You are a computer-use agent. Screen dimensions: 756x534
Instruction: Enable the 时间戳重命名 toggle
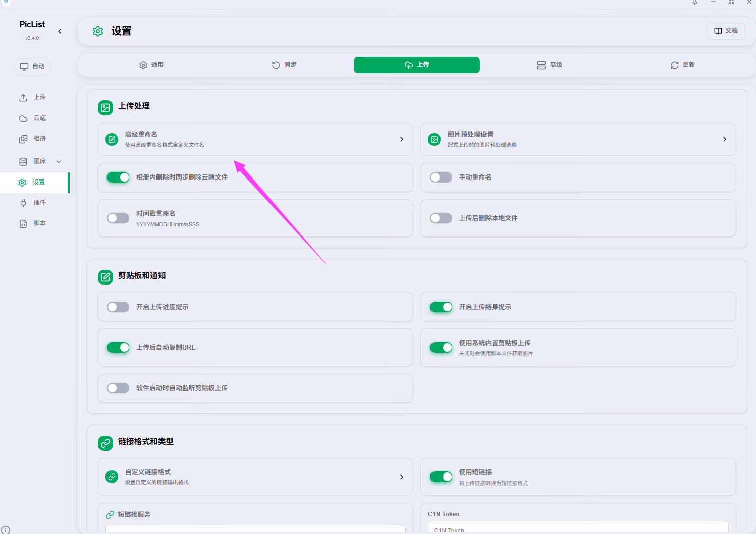[118, 218]
